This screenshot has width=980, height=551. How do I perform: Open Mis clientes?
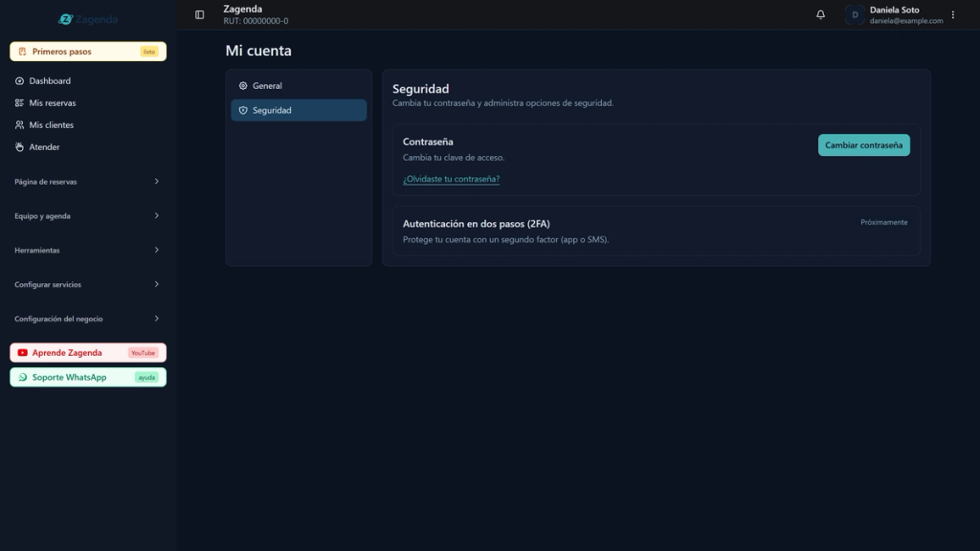click(x=87, y=125)
